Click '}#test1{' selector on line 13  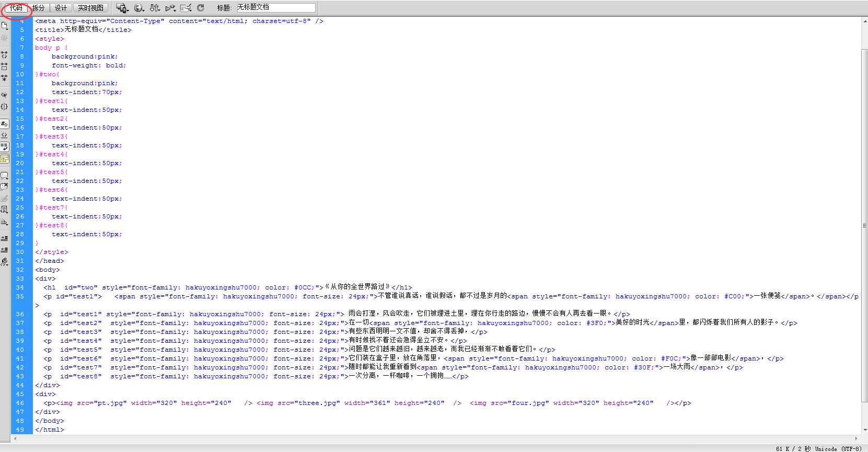pos(51,101)
